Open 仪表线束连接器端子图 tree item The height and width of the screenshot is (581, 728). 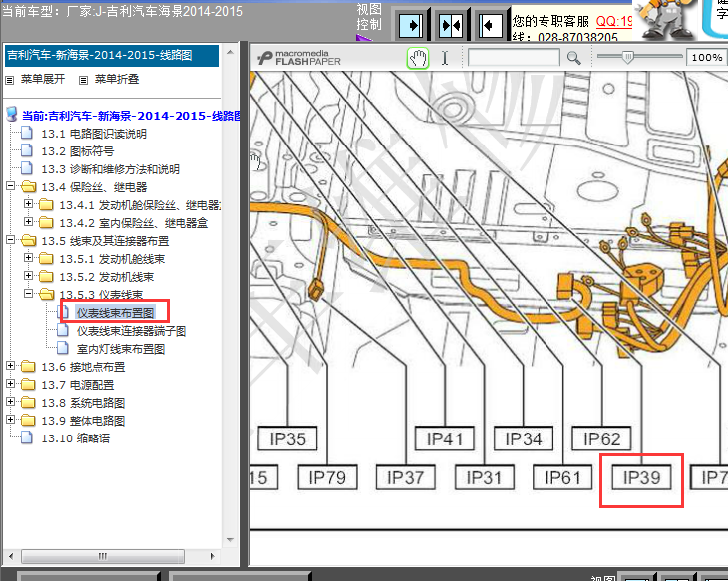(x=132, y=331)
